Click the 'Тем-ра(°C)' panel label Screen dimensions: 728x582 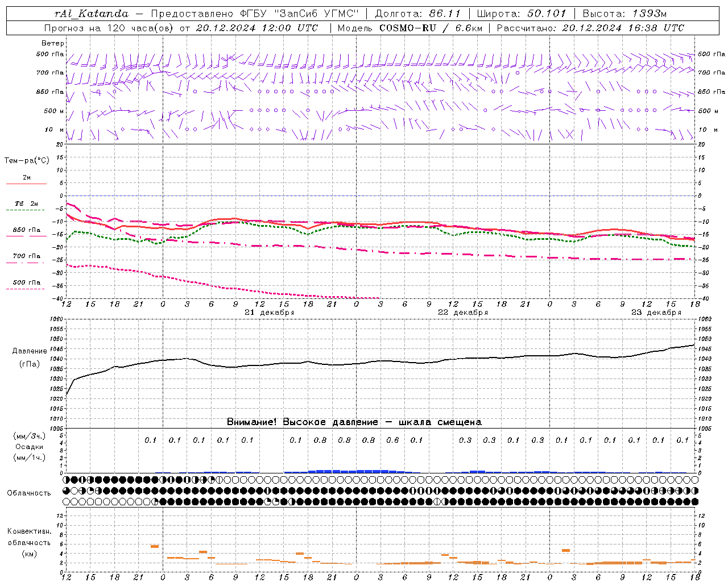click(x=27, y=161)
